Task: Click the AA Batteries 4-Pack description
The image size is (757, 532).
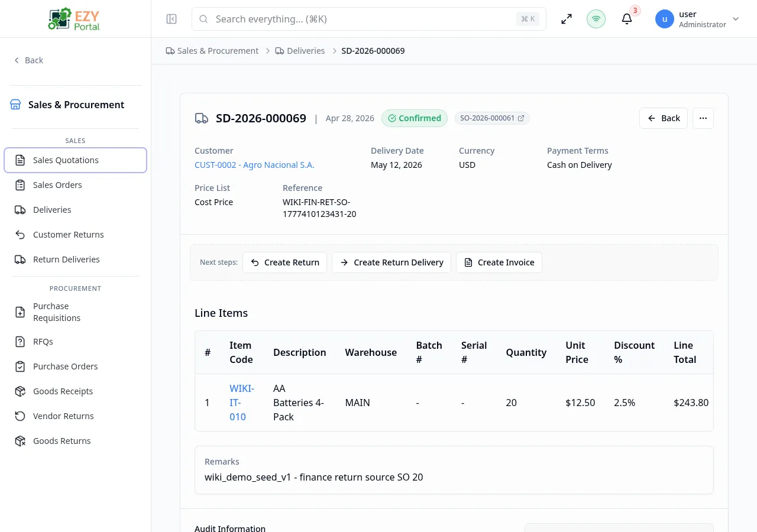Action: pyautogui.click(x=299, y=403)
